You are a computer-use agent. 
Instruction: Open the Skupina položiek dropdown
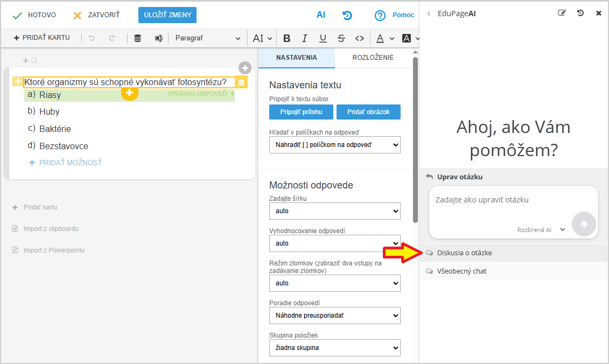[x=334, y=348]
